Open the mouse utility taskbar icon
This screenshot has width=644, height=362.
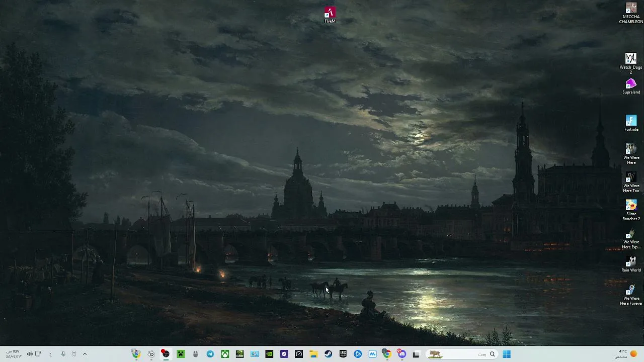pyautogui.click(x=195, y=354)
